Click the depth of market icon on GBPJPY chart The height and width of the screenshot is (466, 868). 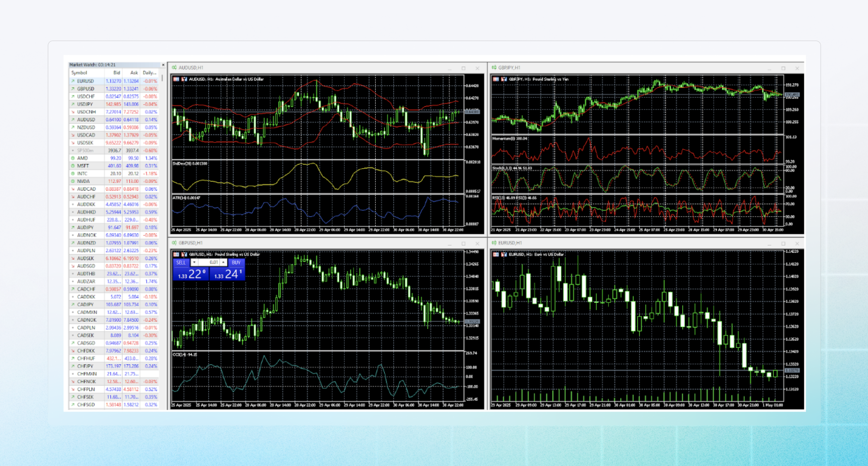click(503, 79)
